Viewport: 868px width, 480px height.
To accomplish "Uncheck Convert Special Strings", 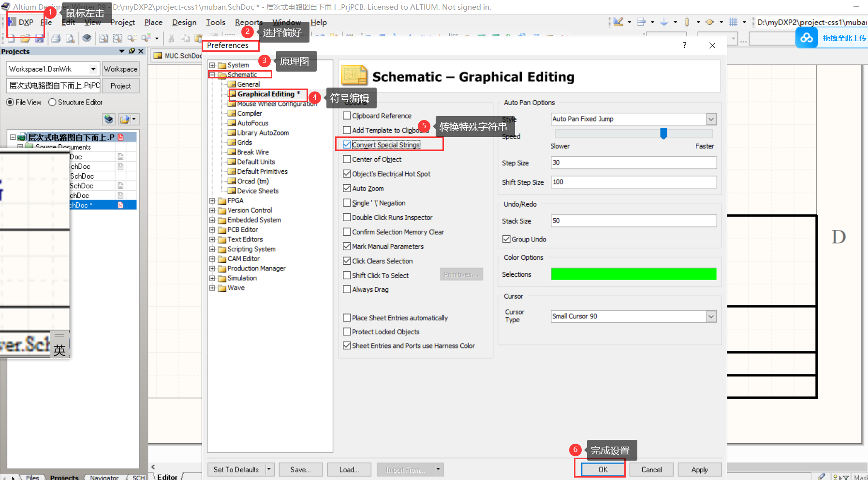I will click(347, 145).
